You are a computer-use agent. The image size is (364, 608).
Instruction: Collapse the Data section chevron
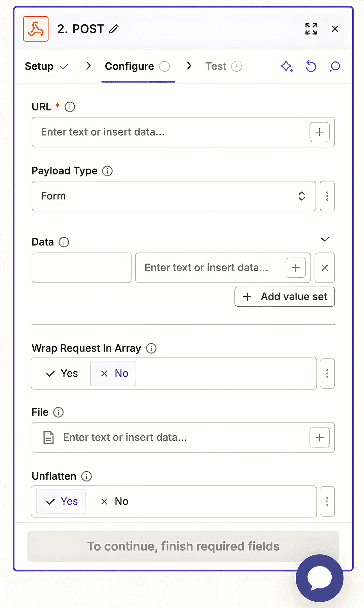click(325, 239)
